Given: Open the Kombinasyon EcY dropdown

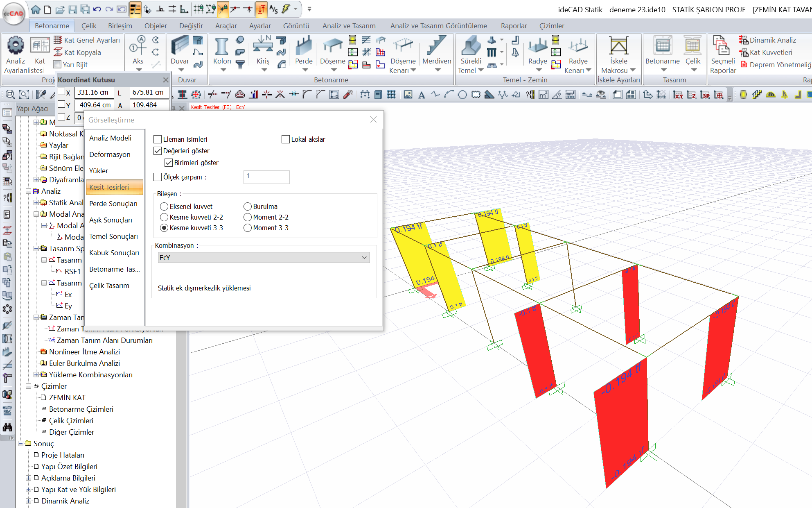Looking at the screenshot, I should point(264,258).
